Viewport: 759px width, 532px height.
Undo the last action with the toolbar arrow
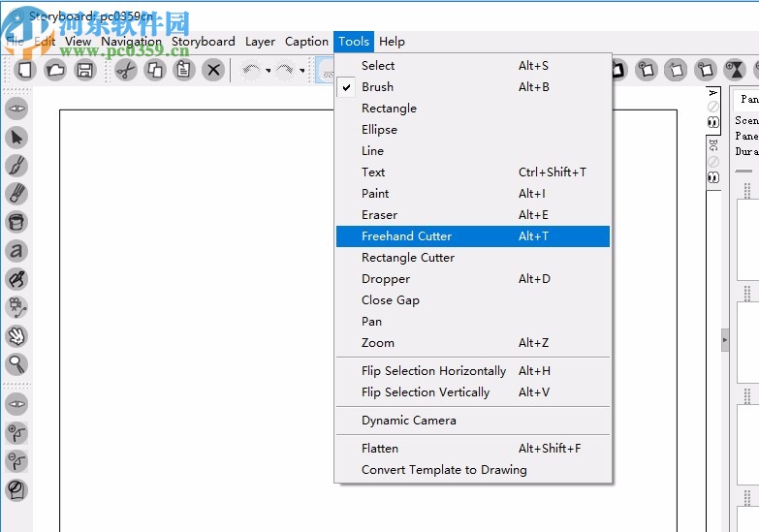click(x=251, y=70)
